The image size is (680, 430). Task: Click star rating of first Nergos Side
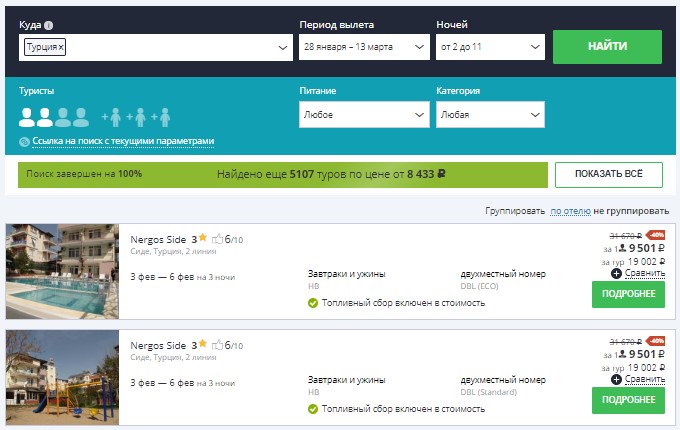click(x=202, y=239)
